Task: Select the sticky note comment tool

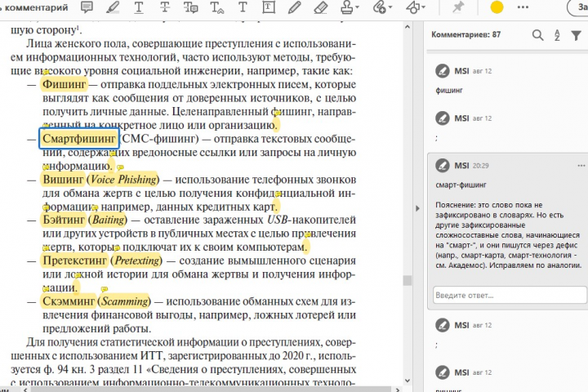Action: [x=87, y=7]
